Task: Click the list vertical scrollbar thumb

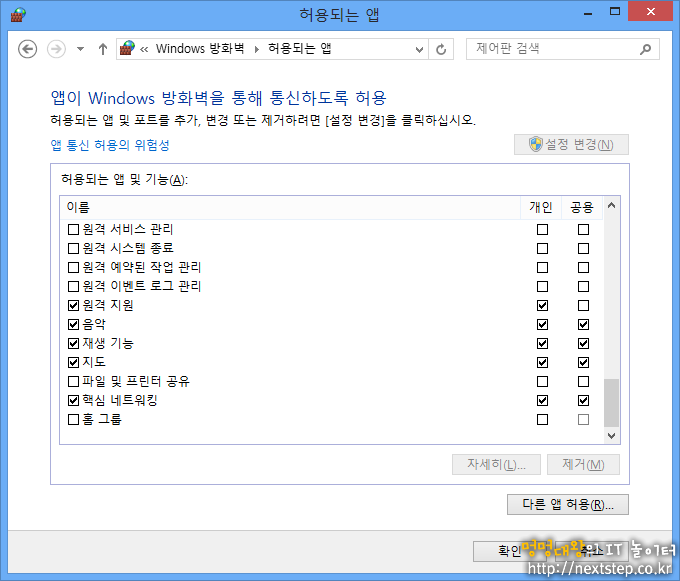Action: click(x=611, y=403)
